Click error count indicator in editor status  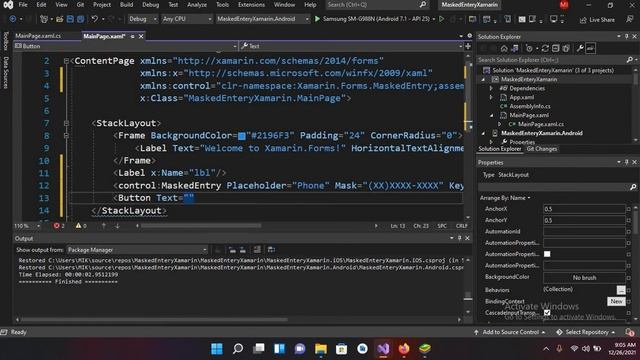(x=59, y=226)
